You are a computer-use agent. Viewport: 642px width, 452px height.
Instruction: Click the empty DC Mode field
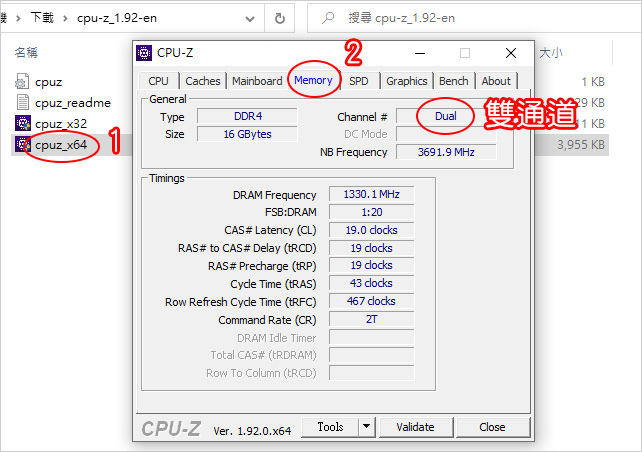[446, 134]
